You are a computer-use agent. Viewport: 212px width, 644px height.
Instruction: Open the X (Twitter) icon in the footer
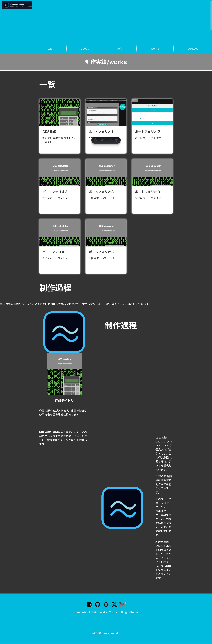(114, 604)
